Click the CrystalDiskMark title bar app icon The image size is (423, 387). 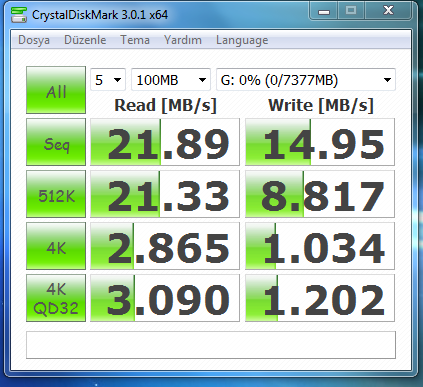(x=18, y=15)
